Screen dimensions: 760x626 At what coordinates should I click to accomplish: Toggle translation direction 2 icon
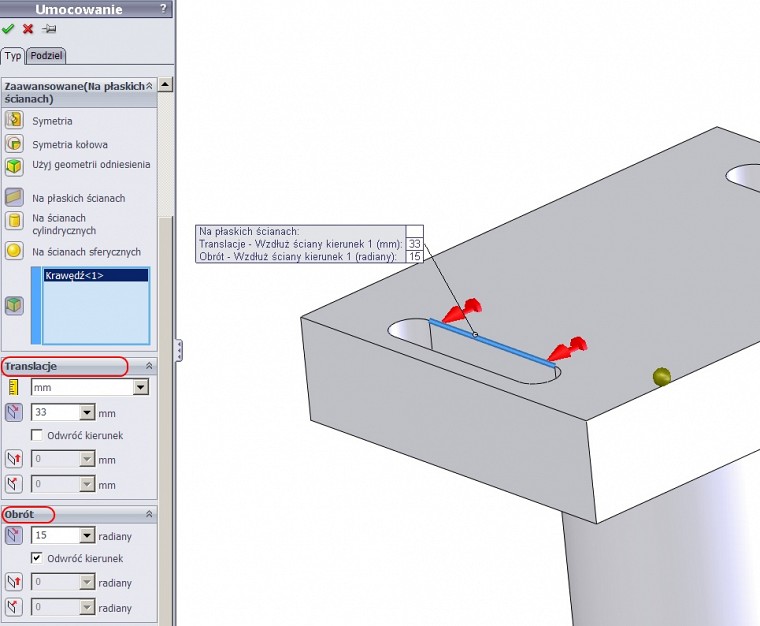click(x=14, y=458)
